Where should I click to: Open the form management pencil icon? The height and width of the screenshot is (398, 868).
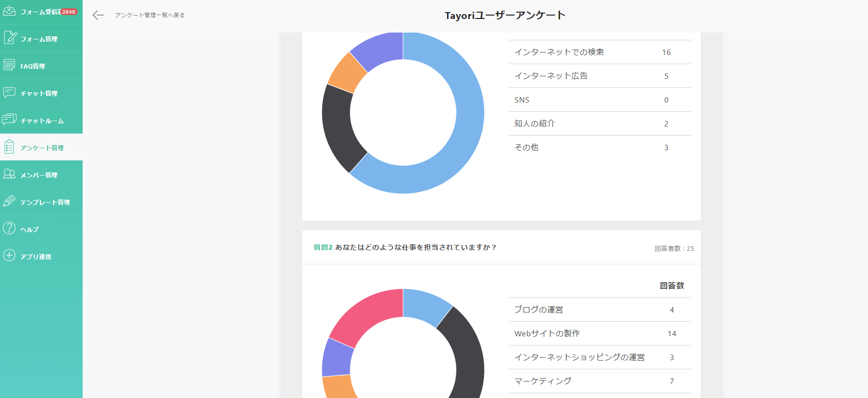click(10, 38)
